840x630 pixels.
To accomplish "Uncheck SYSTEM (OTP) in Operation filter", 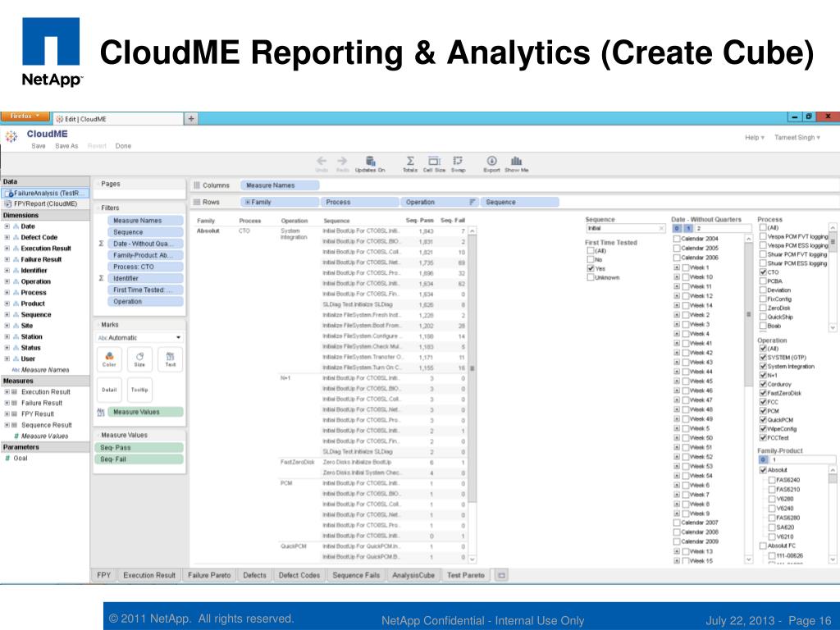I will (763, 358).
